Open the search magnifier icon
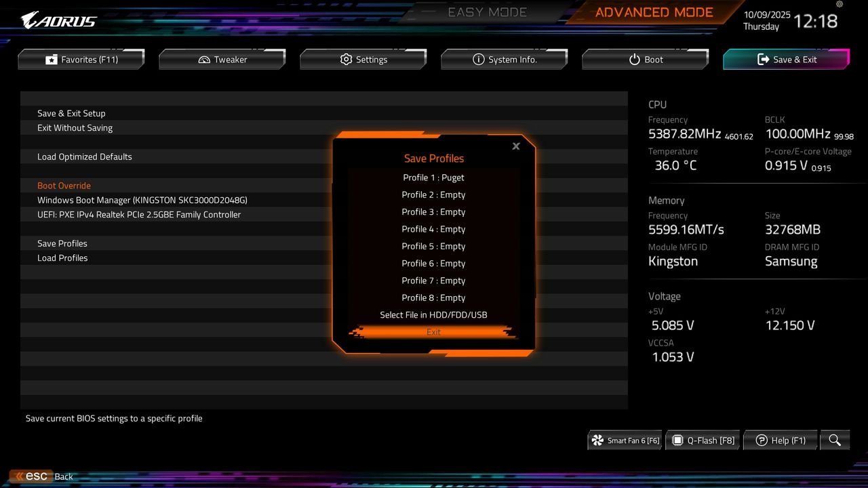 coord(835,440)
